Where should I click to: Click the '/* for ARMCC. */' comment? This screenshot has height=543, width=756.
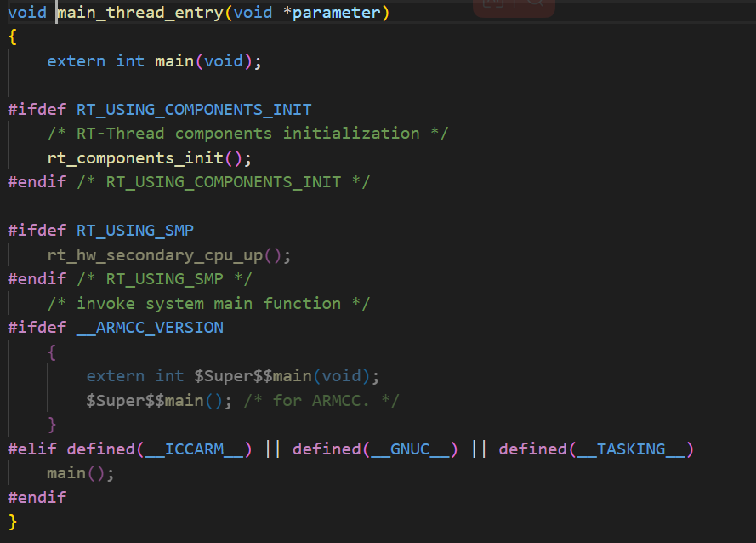(x=321, y=401)
